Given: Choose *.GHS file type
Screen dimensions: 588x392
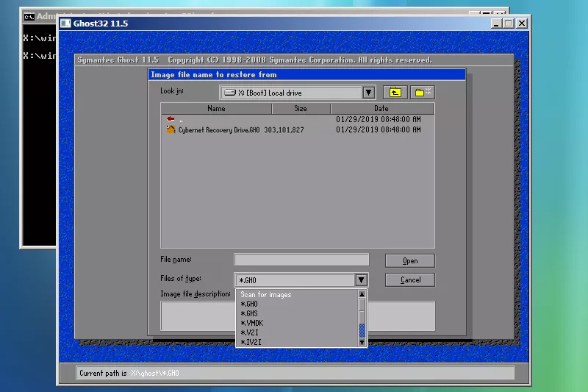Looking at the screenshot, I should [x=297, y=313].
